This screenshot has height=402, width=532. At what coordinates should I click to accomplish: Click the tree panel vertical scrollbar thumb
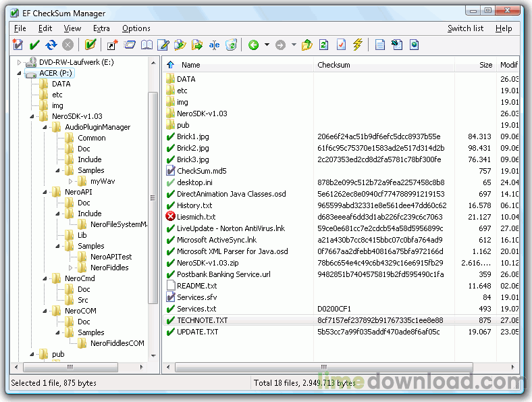[x=153, y=197]
